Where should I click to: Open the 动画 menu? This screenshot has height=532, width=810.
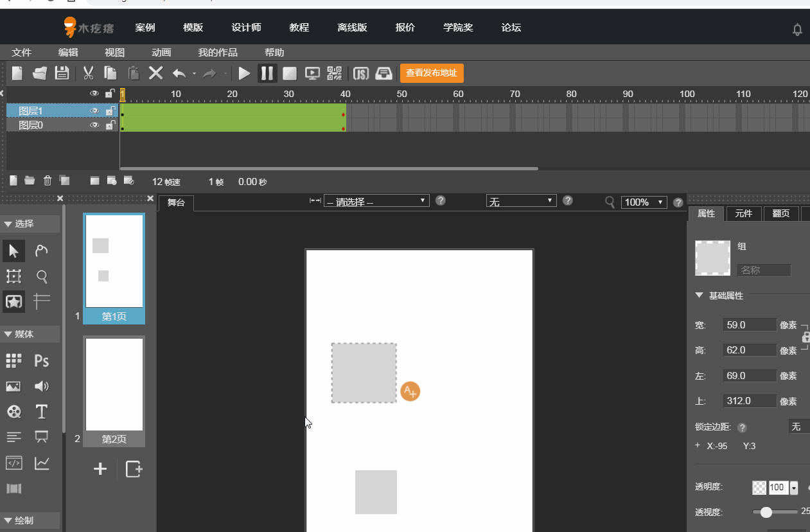[161, 53]
